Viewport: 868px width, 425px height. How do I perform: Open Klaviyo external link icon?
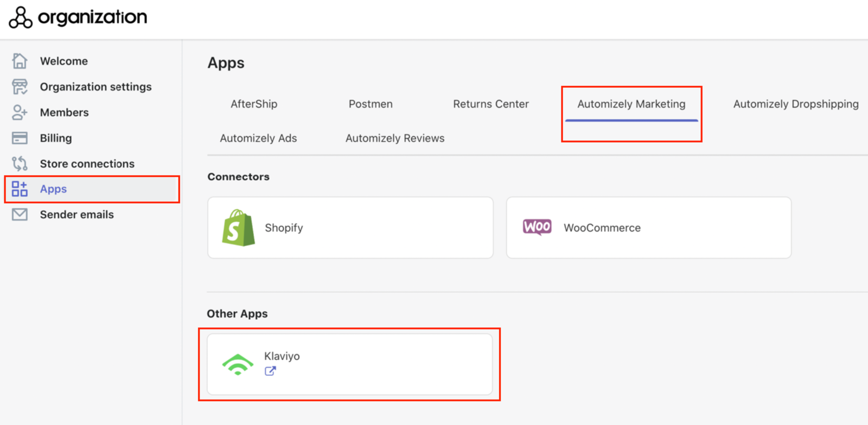coord(270,371)
